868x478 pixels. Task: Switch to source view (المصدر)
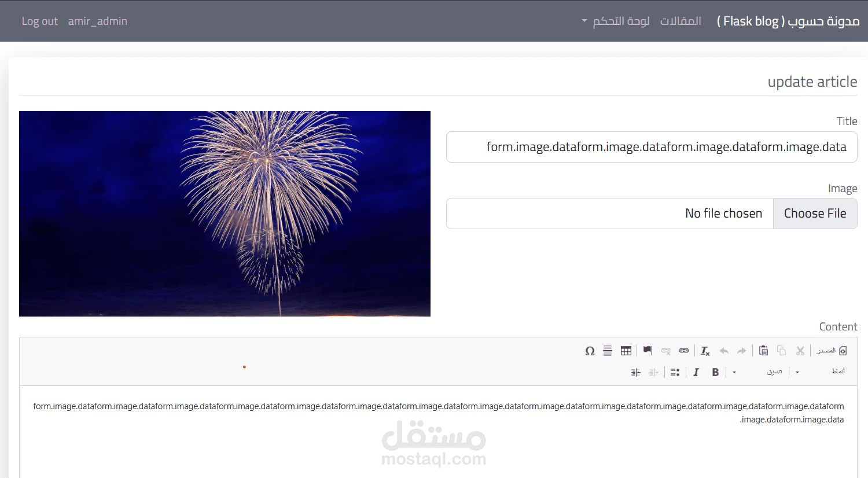(x=832, y=351)
